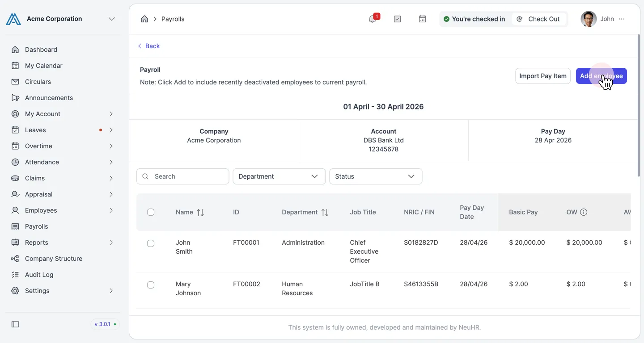
Task: Click the OW column info icon
Action: tap(584, 212)
